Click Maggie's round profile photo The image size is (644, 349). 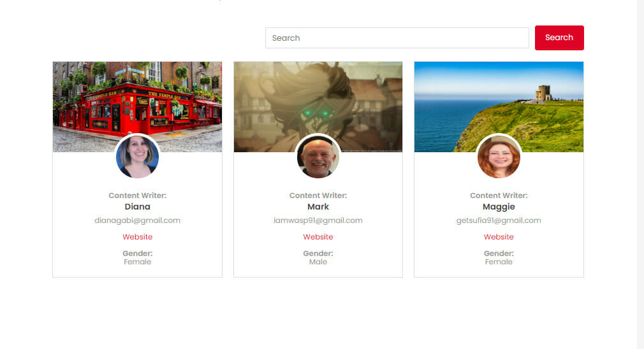(499, 157)
